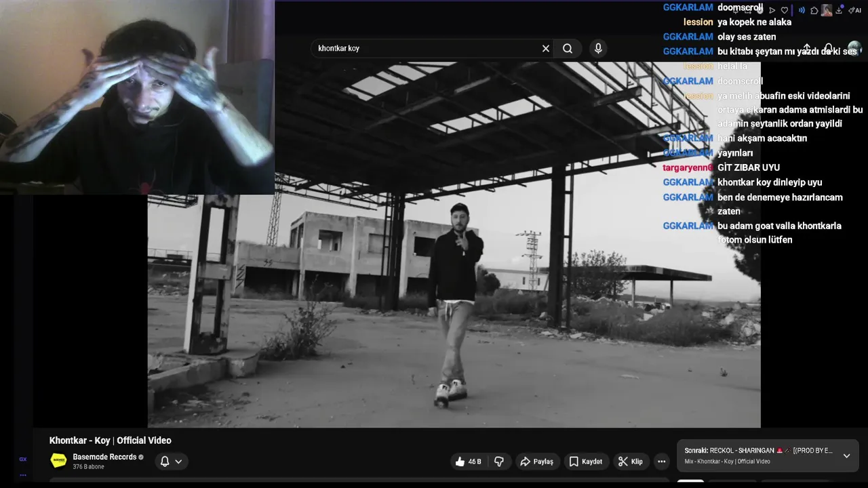
Task: Click chat message 'khontkar koy dinleyip uyu'
Action: (770, 182)
